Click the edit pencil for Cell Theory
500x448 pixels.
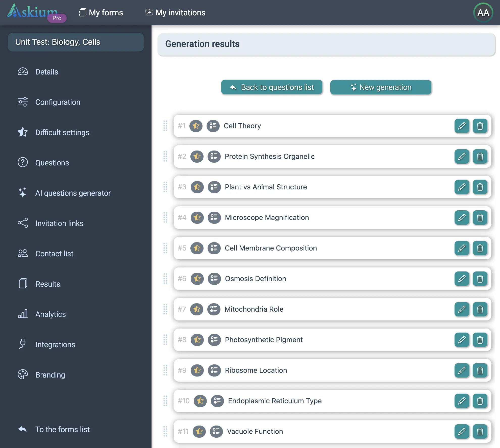pos(462,126)
